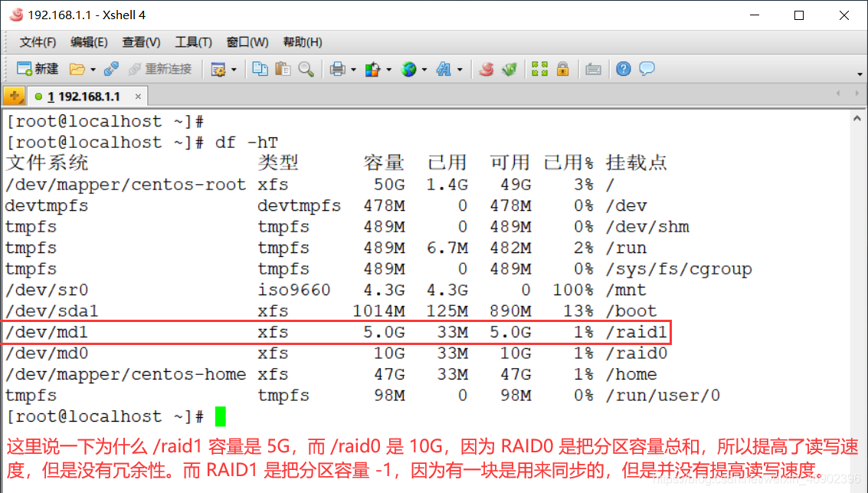Image resolution: width=868 pixels, height=493 pixels.
Task: Expand the open folder dropdown arrow
Action: (93, 70)
